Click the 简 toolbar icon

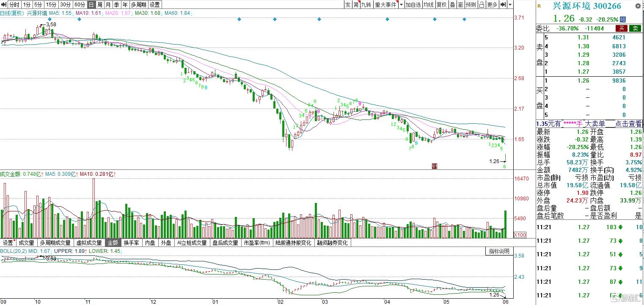pyautogui.click(x=356, y=5)
